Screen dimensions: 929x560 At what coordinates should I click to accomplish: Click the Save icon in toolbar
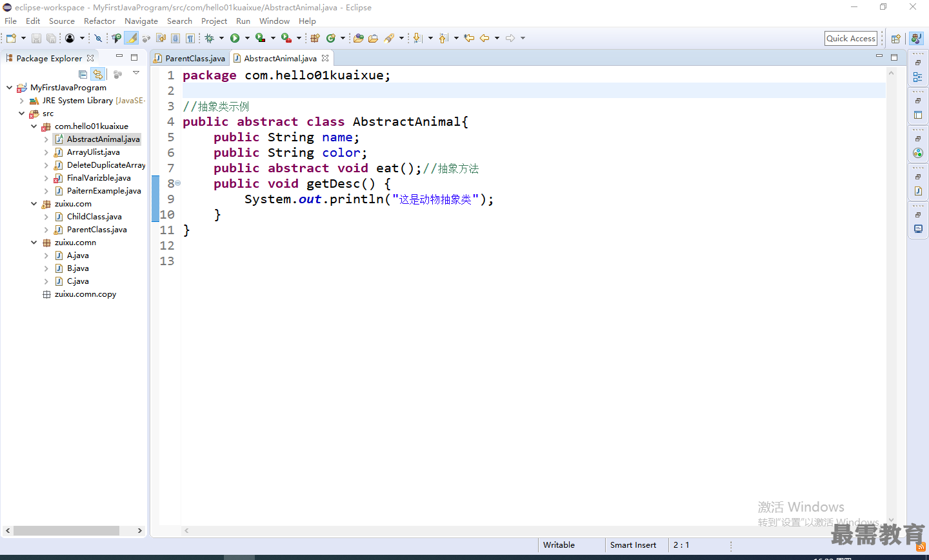(x=36, y=38)
